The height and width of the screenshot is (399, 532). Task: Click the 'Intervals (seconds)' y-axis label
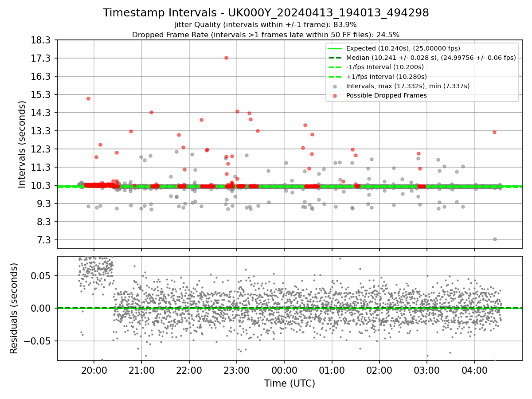coord(22,144)
